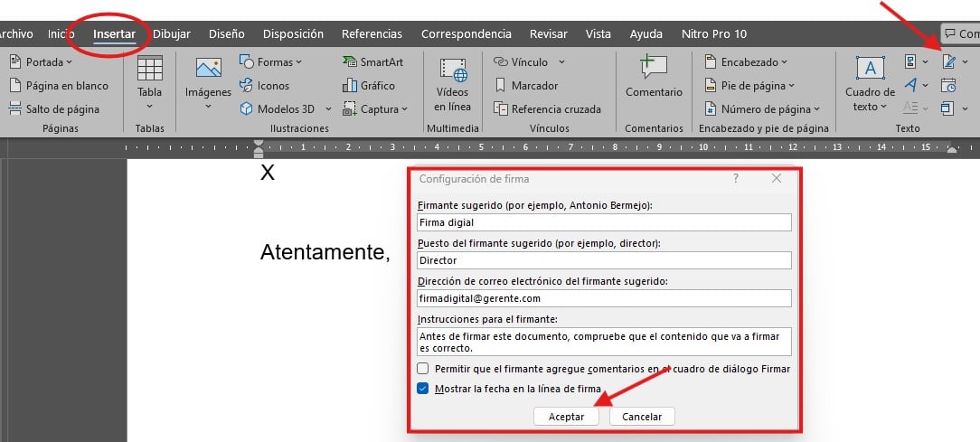
Task: Open the Vista tab
Action: coord(598,33)
